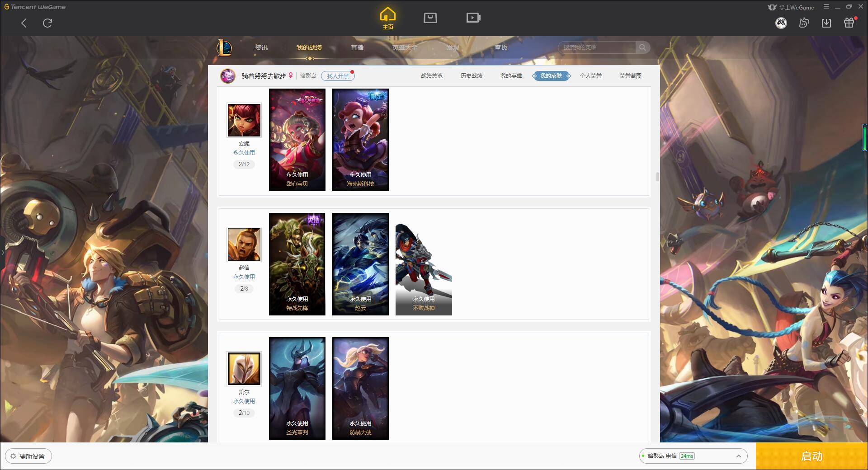
Task: Open the 圣光审判 skin thumbnail
Action: pos(297,388)
